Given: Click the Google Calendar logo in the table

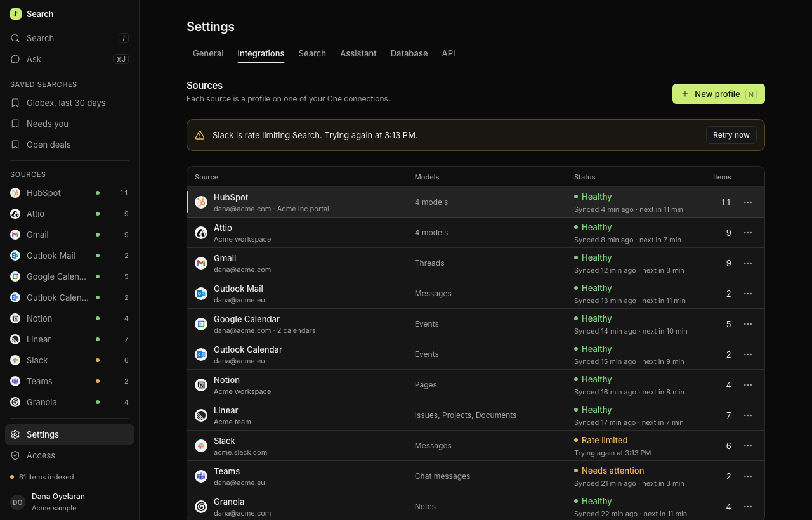Looking at the screenshot, I should coord(201,324).
